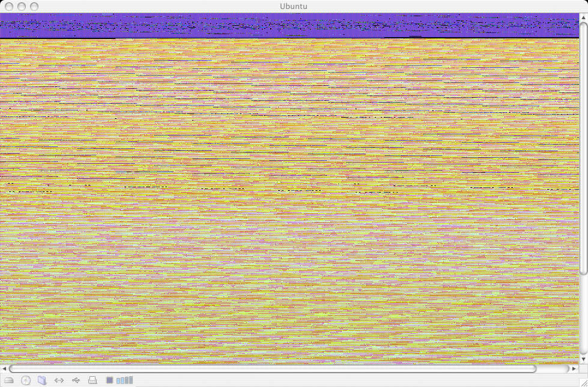Click the USB devices status icon
The height and width of the screenshot is (387, 588).
[x=76, y=380]
